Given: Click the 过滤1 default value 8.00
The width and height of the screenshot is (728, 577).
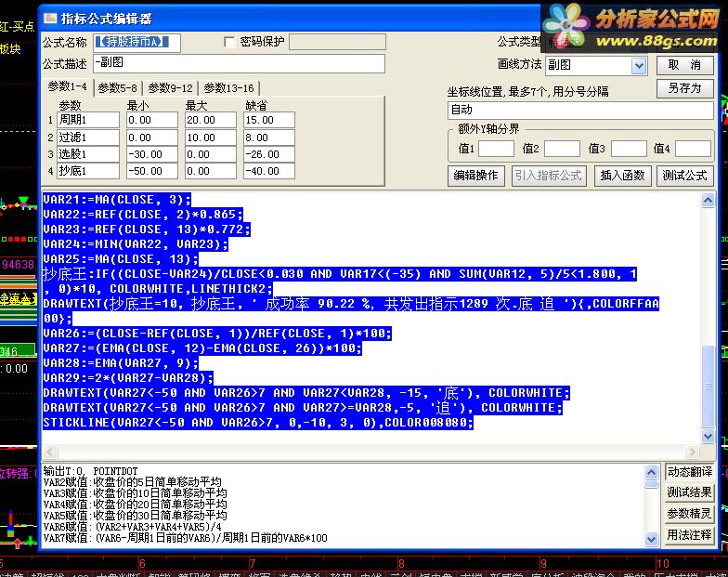Looking at the screenshot, I should (x=269, y=138).
